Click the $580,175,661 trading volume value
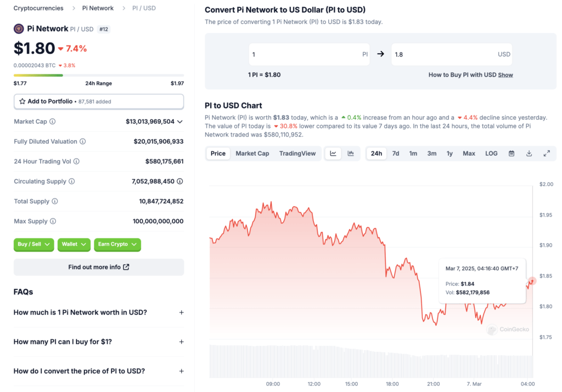The width and height of the screenshot is (562, 392). [164, 161]
